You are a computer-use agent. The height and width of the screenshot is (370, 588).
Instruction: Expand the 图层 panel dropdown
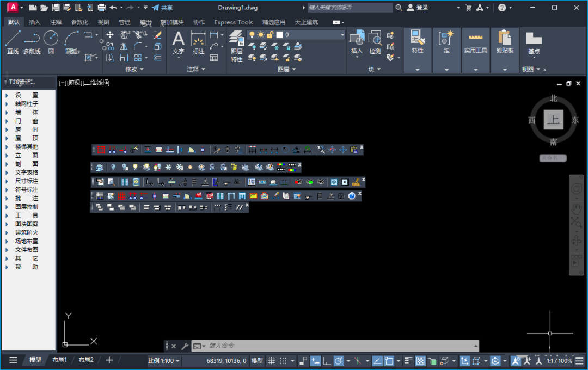point(287,69)
